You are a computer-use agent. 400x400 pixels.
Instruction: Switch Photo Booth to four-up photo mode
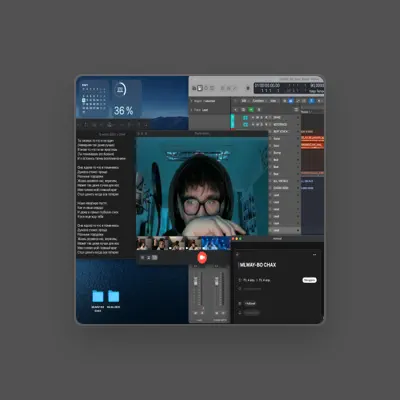143,257
